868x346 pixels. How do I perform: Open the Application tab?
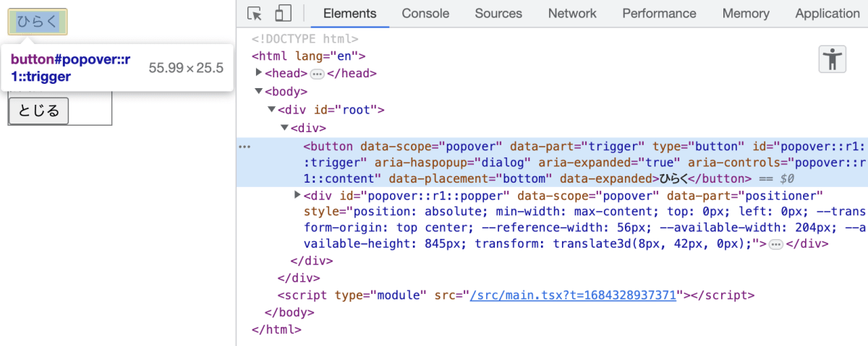coord(827,14)
